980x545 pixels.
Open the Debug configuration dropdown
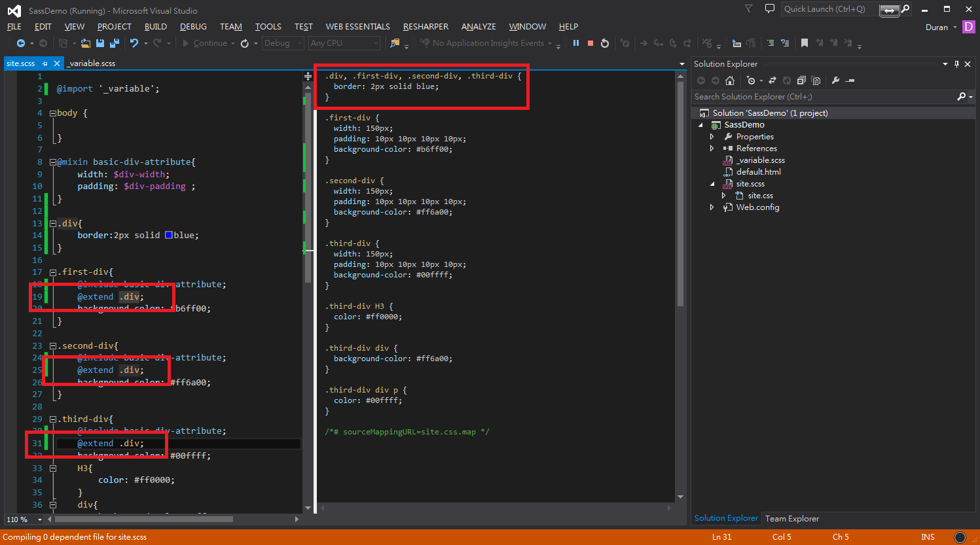tap(283, 43)
